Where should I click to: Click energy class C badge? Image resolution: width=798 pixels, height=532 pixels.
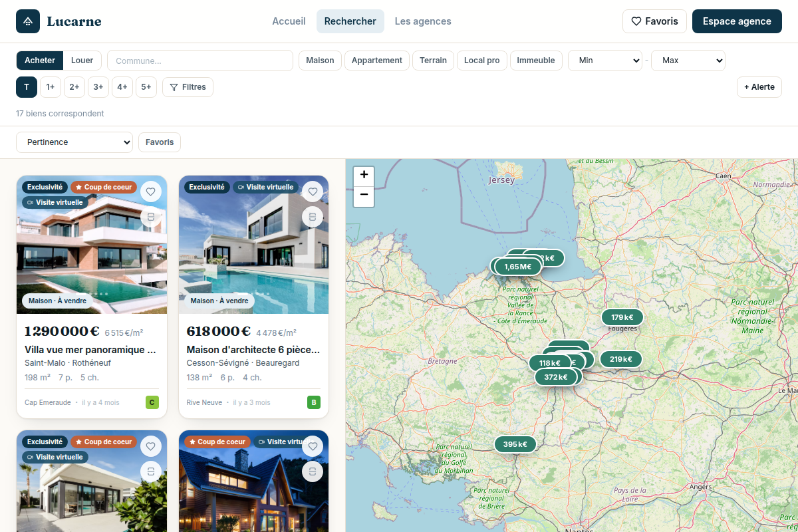point(152,402)
